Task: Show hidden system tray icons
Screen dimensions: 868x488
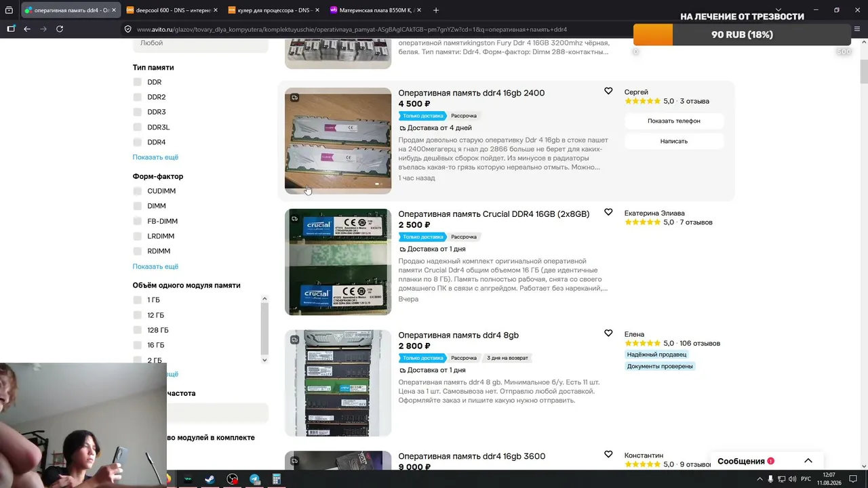Action: point(759,479)
